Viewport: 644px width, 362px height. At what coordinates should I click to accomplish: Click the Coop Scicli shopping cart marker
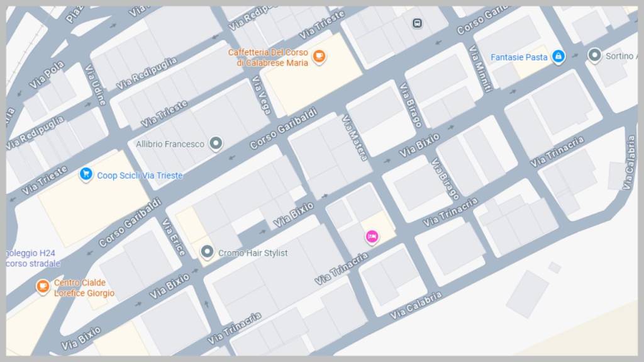(86, 174)
